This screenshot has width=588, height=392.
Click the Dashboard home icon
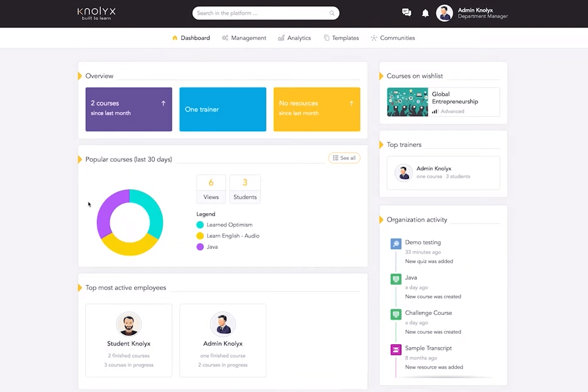(175, 38)
